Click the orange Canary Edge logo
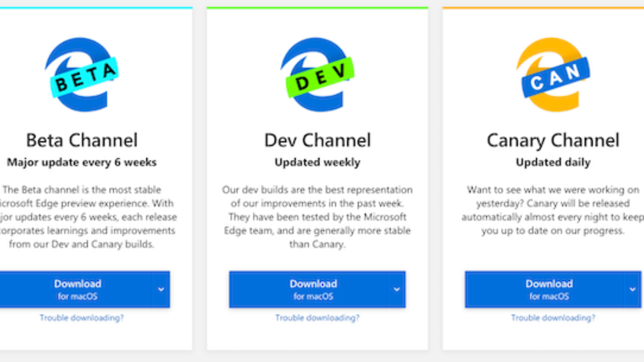The width and height of the screenshot is (644, 362). 553,75
